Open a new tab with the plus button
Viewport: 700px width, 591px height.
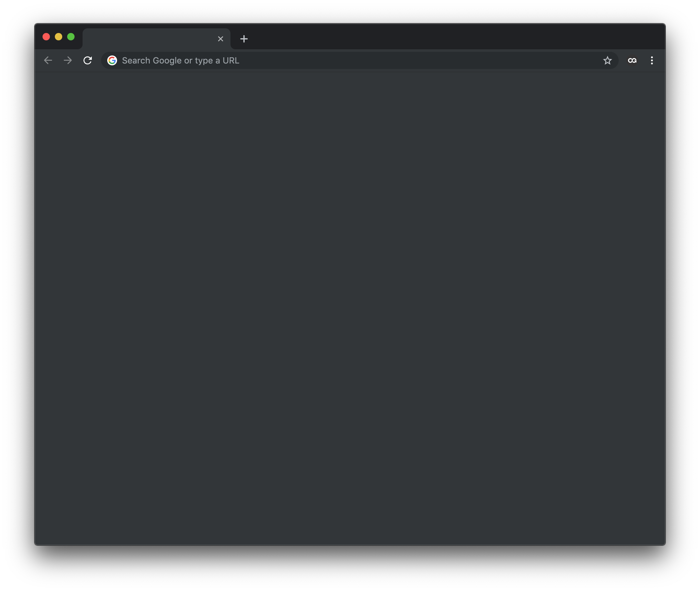click(x=244, y=39)
